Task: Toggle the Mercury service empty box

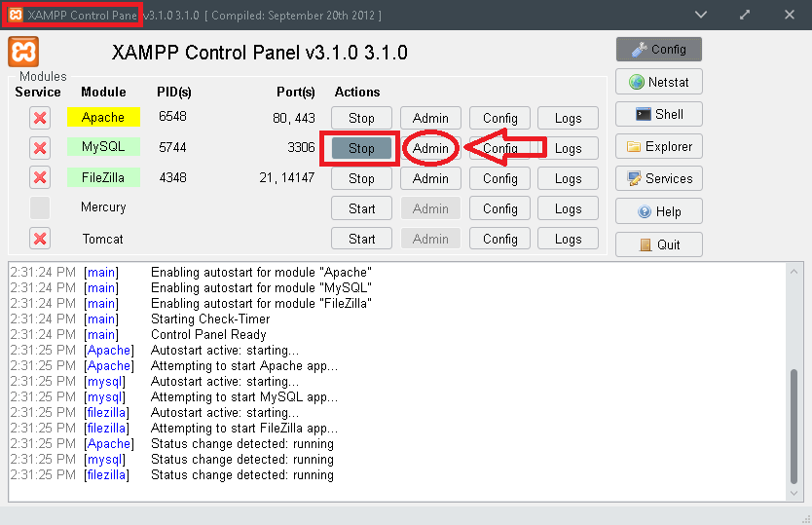Action: [40, 207]
